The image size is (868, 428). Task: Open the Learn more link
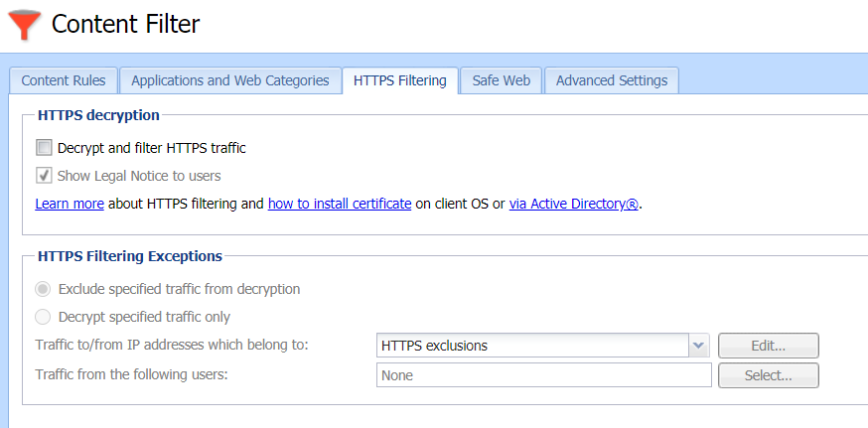70,204
